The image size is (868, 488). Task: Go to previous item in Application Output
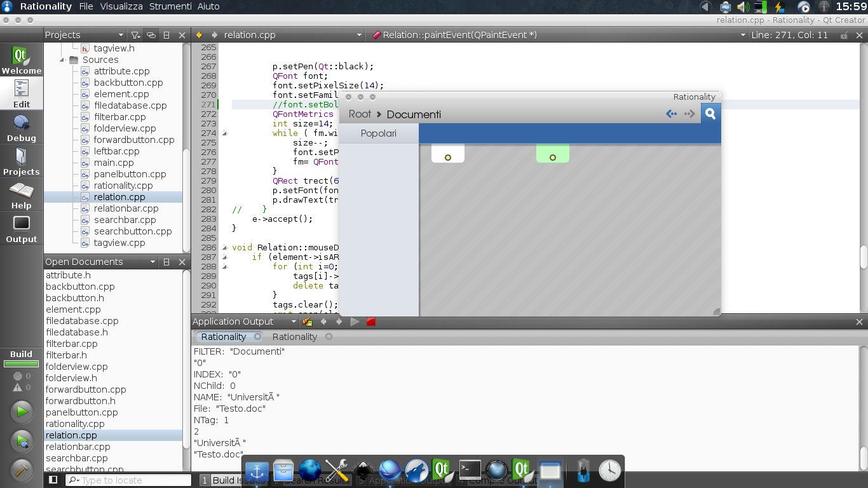pos(323,322)
